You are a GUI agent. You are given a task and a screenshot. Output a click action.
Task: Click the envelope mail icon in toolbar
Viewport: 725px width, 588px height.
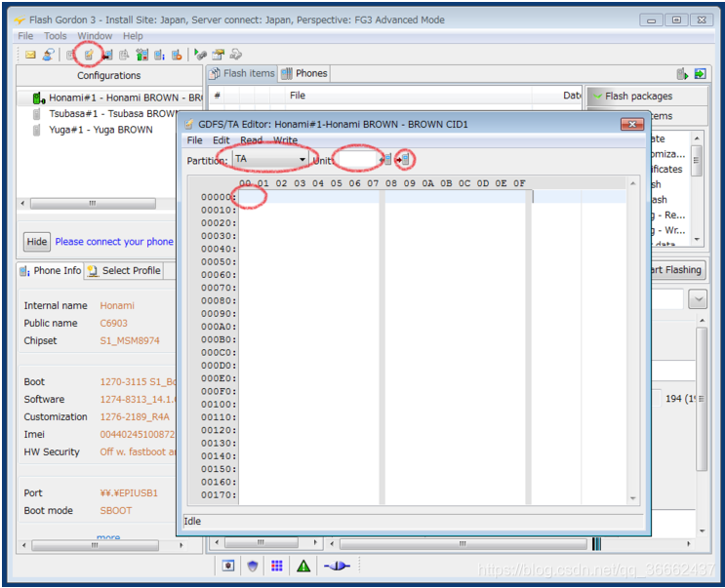click(30, 55)
